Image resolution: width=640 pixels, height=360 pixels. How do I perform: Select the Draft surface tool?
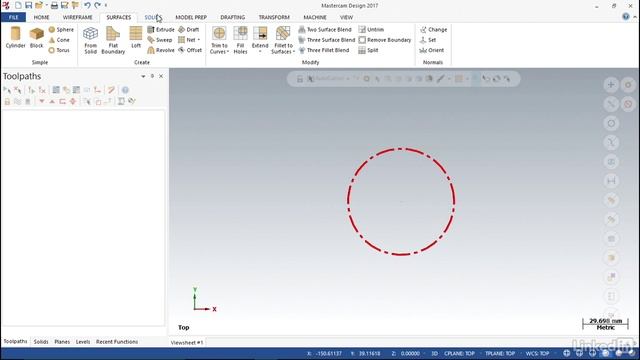[189, 29]
